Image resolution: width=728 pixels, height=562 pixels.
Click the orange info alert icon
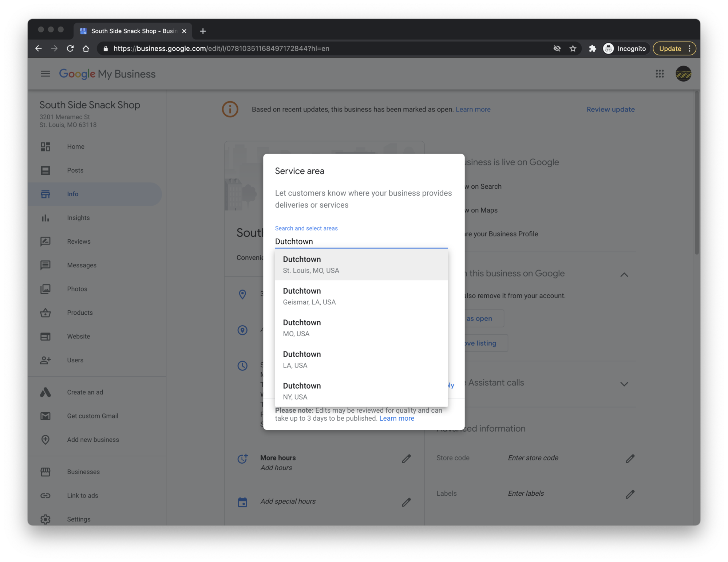pyautogui.click(x=230, y=109)
